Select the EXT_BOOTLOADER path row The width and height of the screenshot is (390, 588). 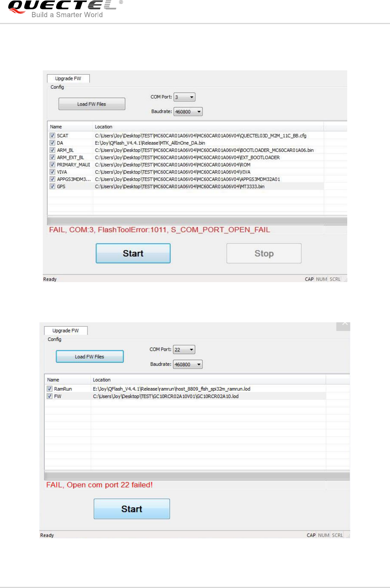(x=187, y=157)
